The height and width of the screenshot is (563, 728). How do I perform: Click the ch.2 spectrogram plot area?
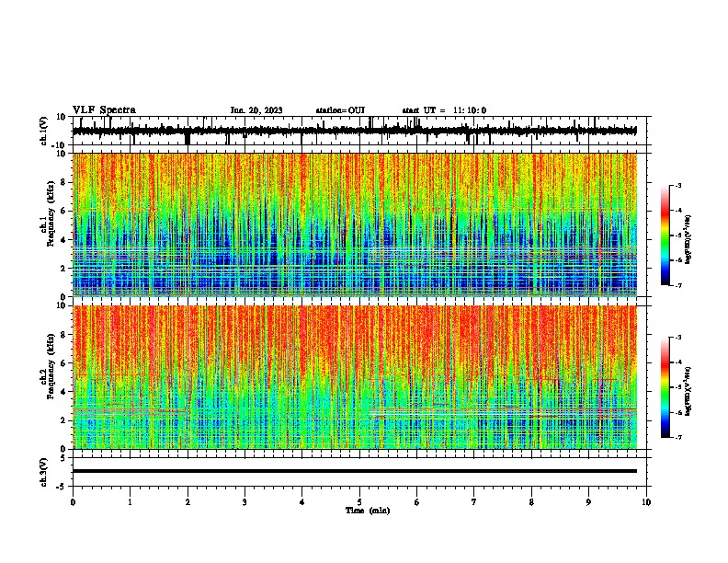pos(355,377)
